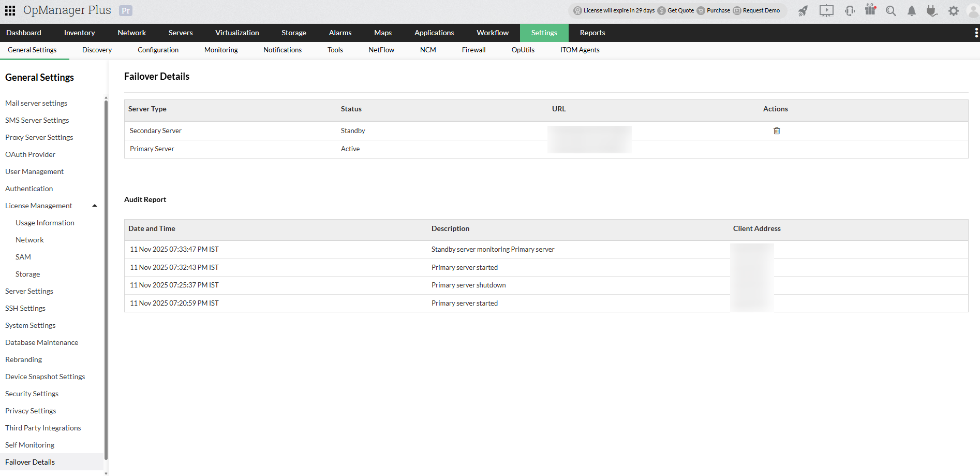
Task: Switch to the Reports tab
Action: (x=592, y=33)
